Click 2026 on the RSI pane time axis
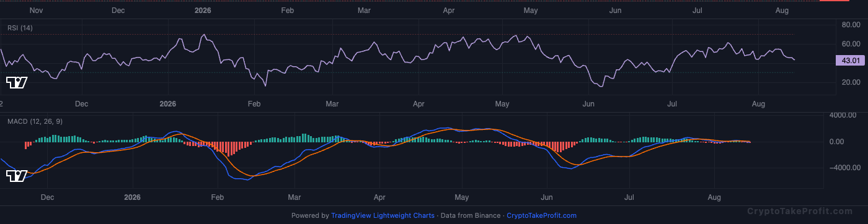The width and height of the screenshot is (868, 224). pos(168,104)
